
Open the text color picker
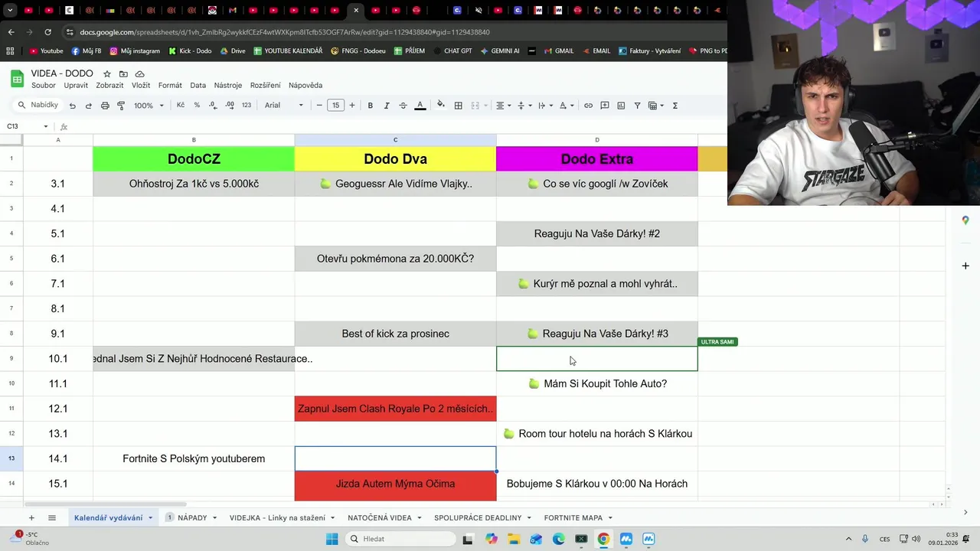point(420,106)
